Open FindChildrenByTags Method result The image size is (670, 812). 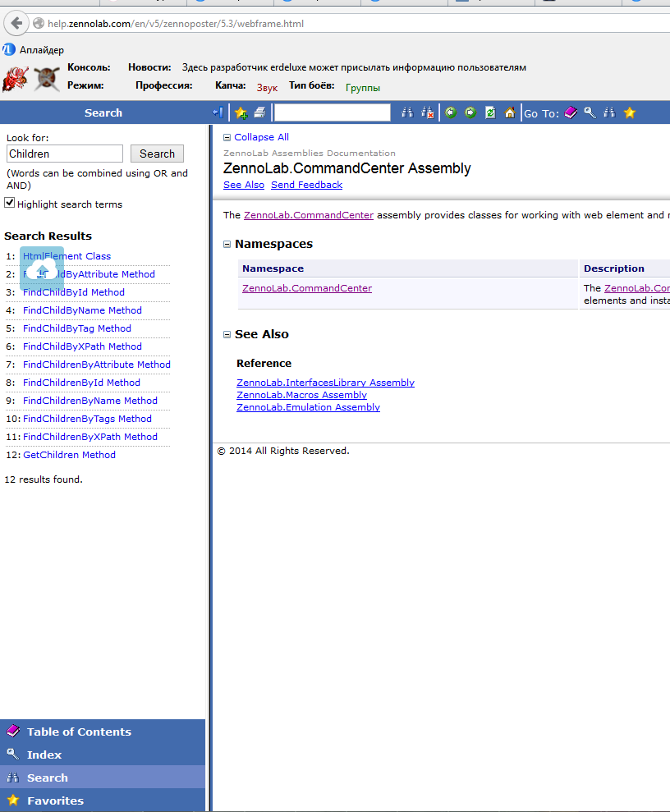[x=88, y=419]
